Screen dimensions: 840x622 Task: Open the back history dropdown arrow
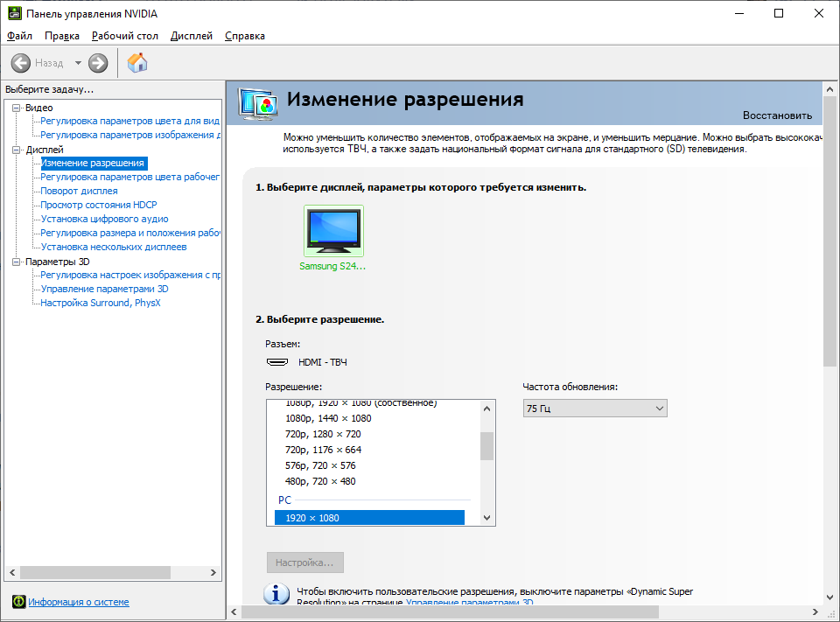click(x=78, y=63)
